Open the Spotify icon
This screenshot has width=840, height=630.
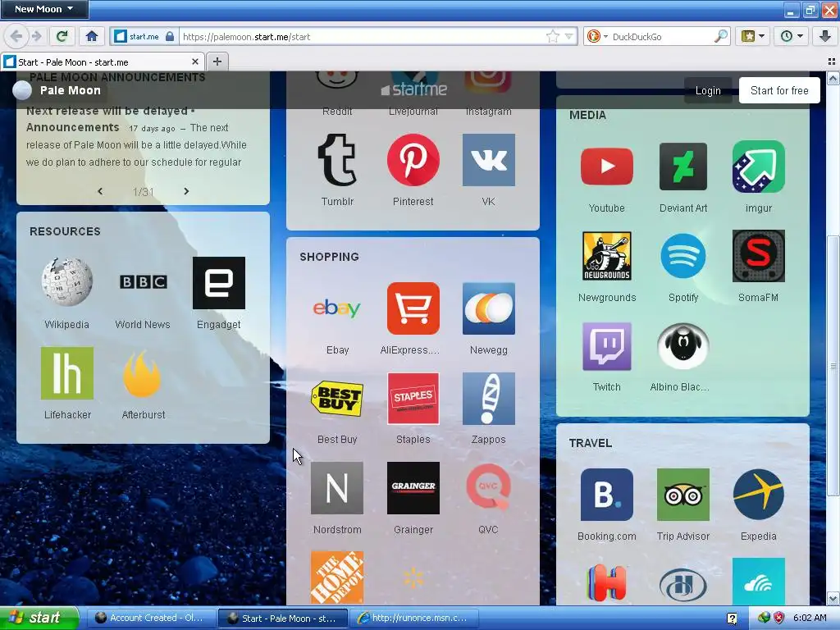(x=683, y=256)
